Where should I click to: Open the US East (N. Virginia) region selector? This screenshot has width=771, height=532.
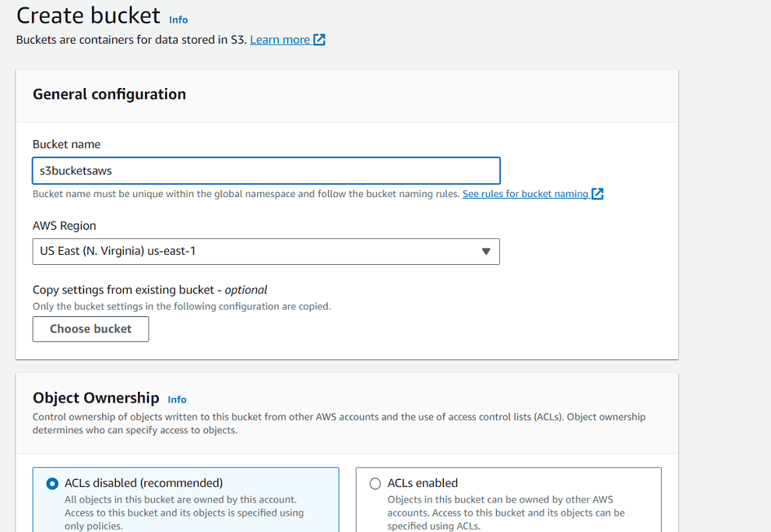[x=266, y=252]
